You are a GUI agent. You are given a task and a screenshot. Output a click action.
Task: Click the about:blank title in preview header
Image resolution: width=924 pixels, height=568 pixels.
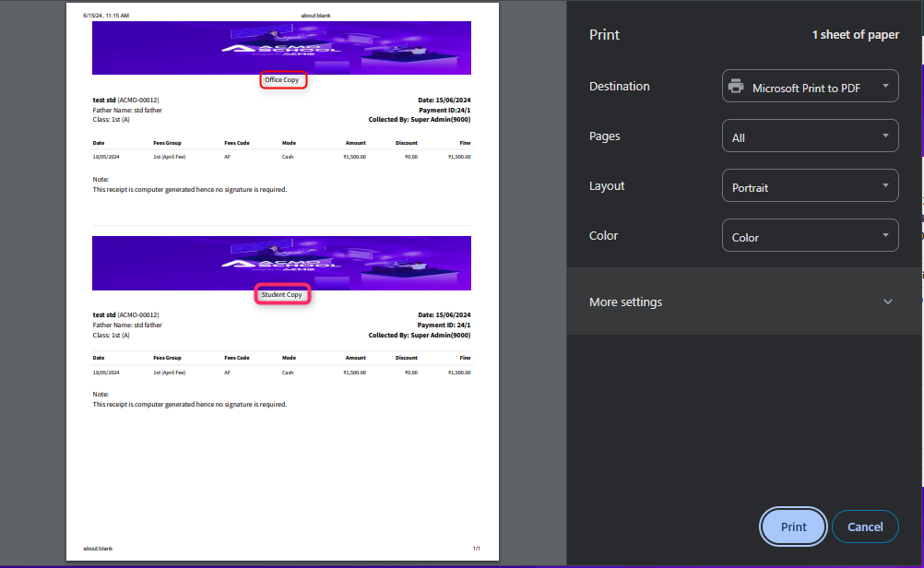coord(315,16)
